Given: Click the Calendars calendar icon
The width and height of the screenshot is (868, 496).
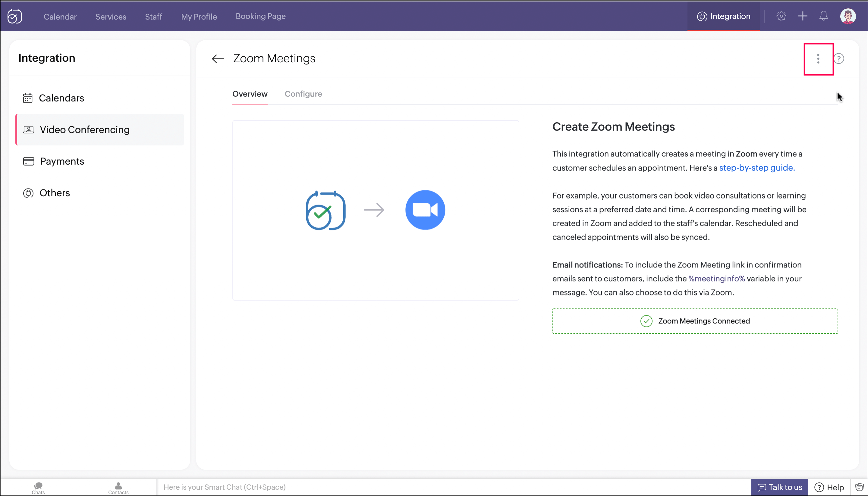Looking at the screenshot, I should coord(28,98).
